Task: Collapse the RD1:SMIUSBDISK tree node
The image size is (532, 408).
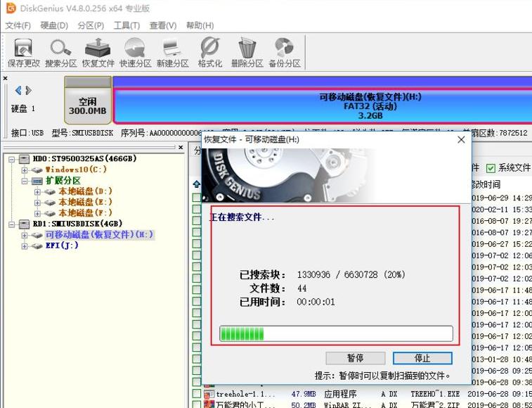Action: (12, 224)
